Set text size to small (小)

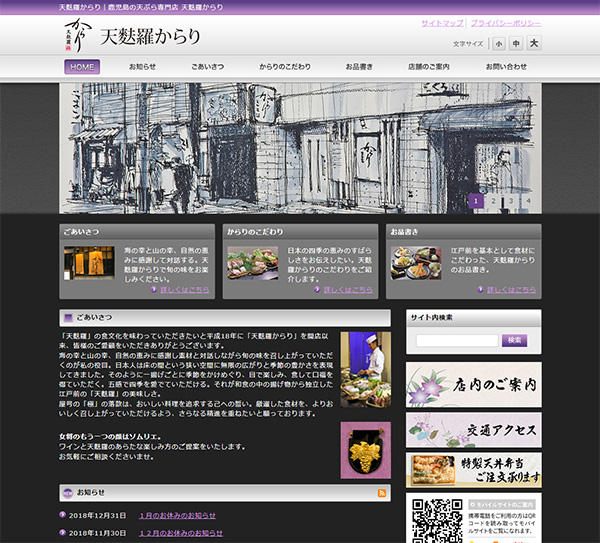tap(498, 43)
